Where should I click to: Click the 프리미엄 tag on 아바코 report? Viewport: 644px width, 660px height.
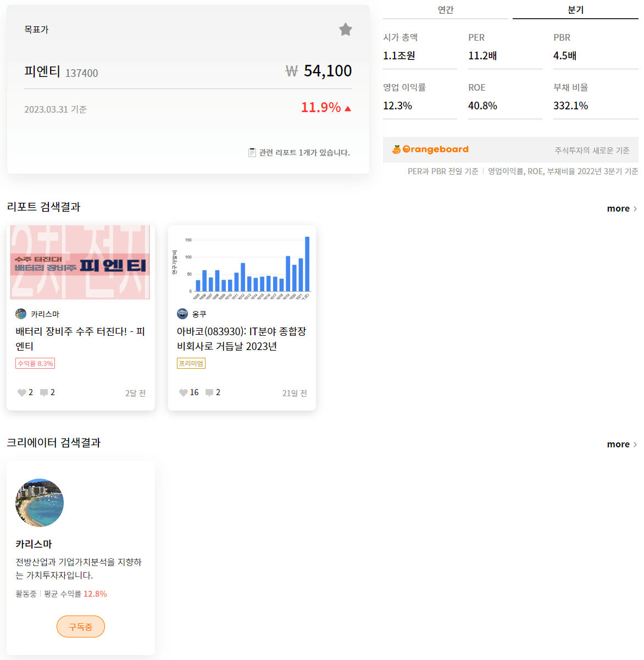pos(191,363)
